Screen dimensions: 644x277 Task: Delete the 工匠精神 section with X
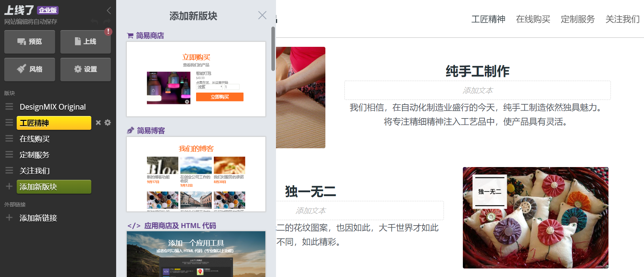click(x=98, y=123)
